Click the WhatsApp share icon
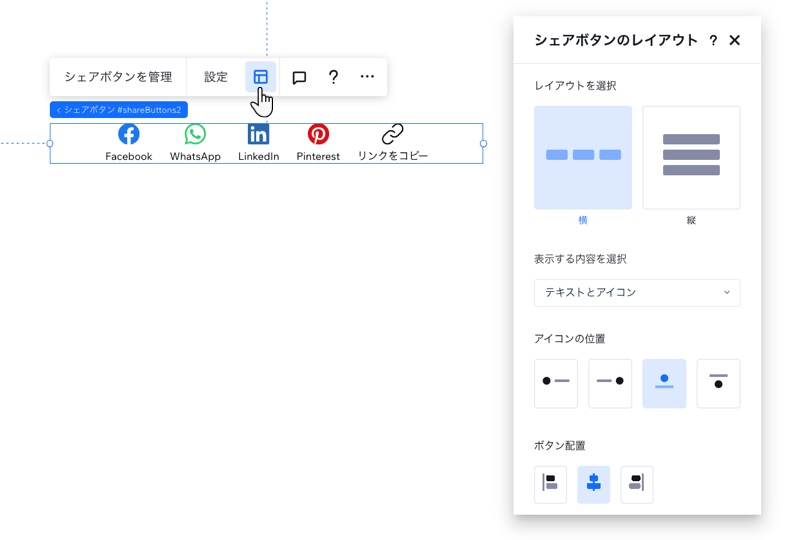This screenshot has height=540, width=800. click(x=195, y=134)
